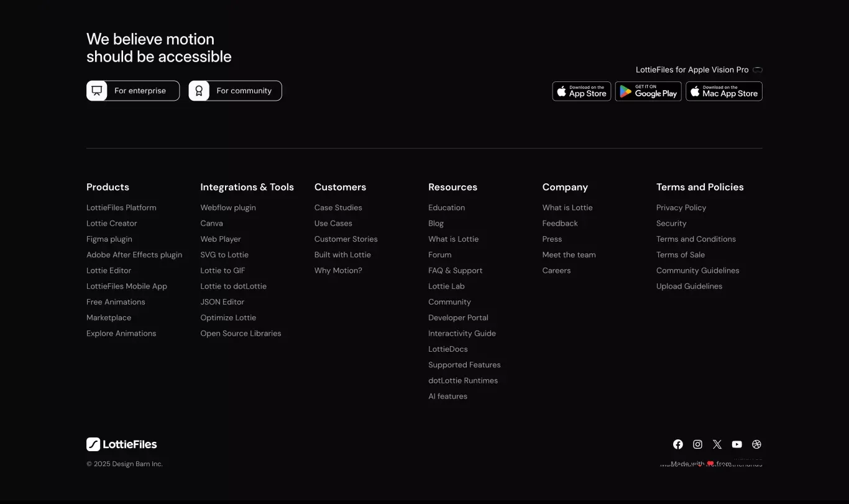Open LottieFiles Mobile App link
This screenshot has height=504, width=849.
tap(127, 286)
